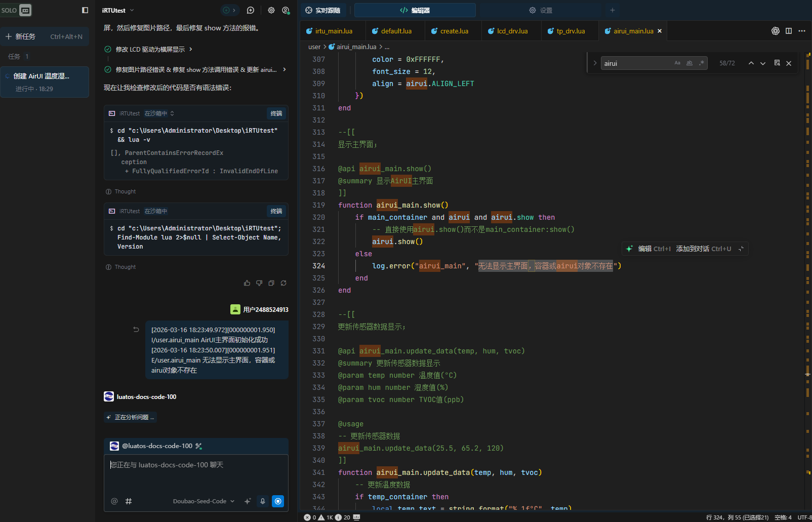Open the editor more actions menu

tap(802, 31)
